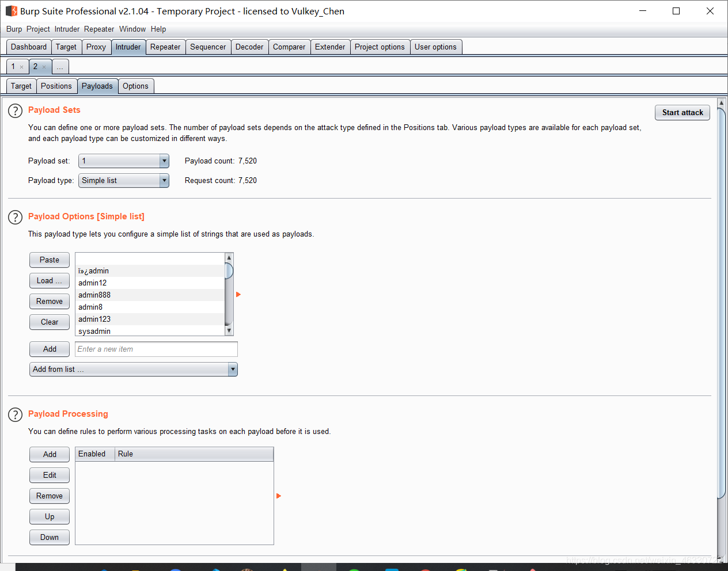Select payload item admin12
Screen dimensions: 728x571
(150, 283)
